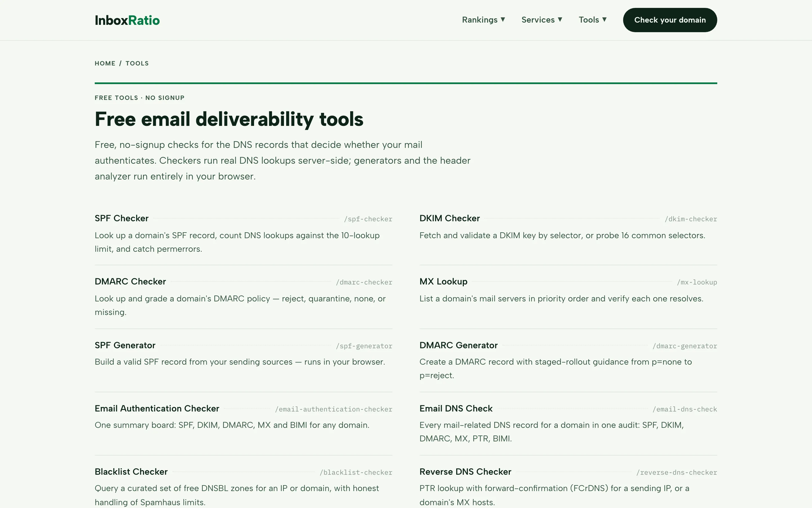Viewport: 812px width, 508px height.
Task: Click the description starting 'Build a valid SPF record'
Action: (240, 362)
